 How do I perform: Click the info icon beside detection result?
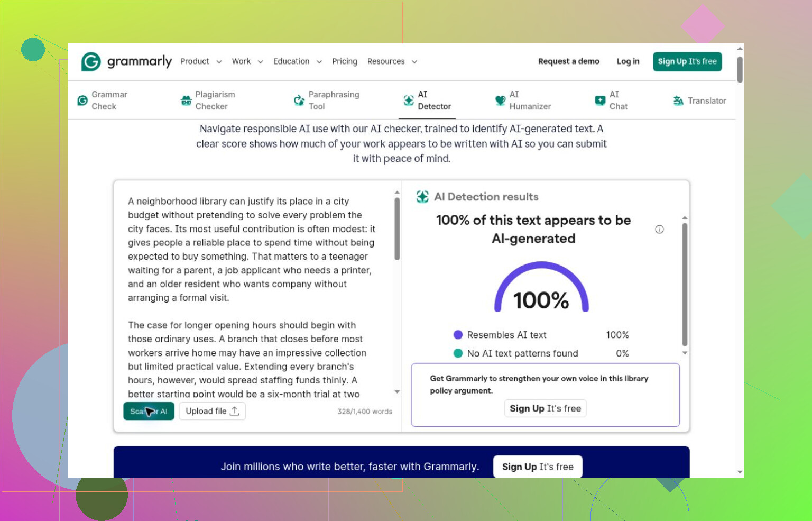click(x=659, y=229)
